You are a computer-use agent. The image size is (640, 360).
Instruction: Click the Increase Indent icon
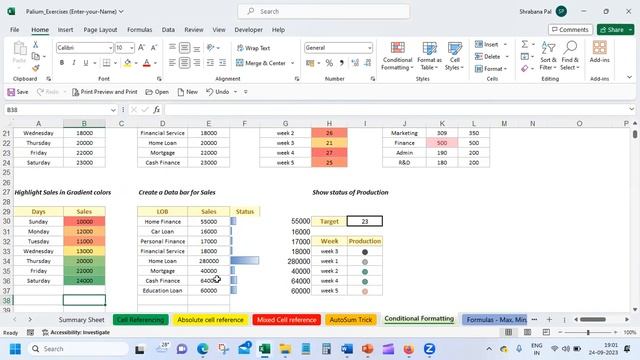[x=222, y=63]
